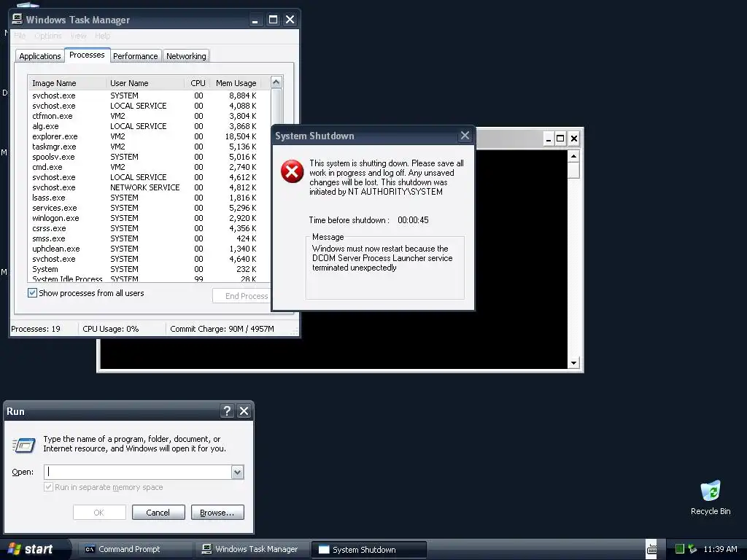
Task: Click the network connection tray icon
Action: tap(693, 549)
